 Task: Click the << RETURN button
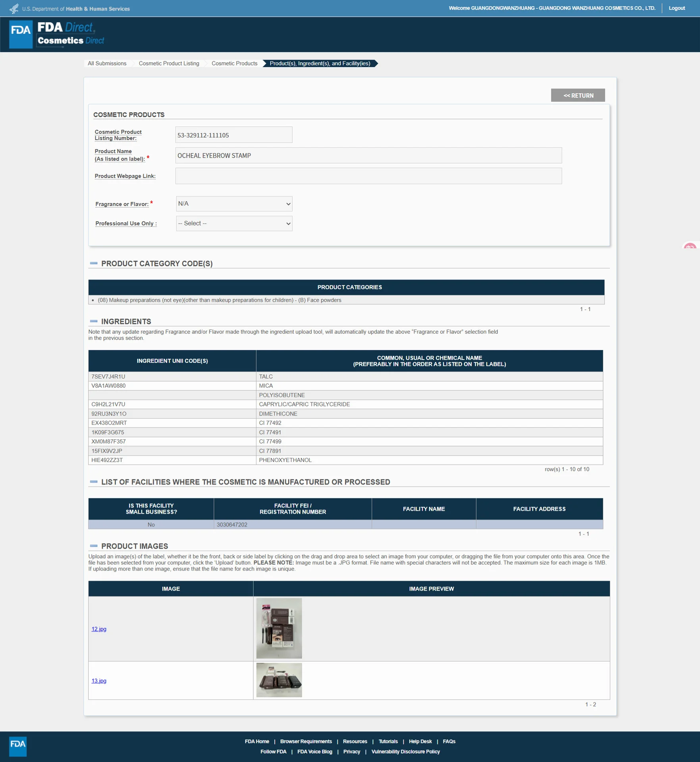pyautogui.click(x=578, y=95)
